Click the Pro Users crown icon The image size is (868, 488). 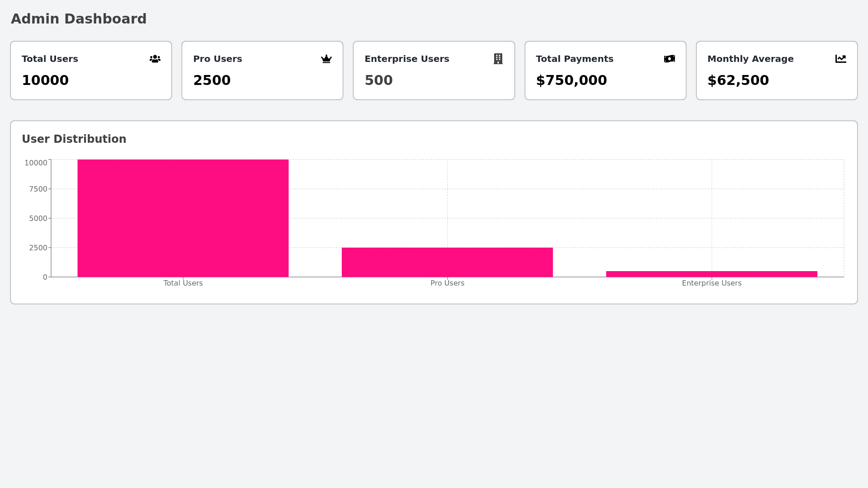[x=326, y=59]
